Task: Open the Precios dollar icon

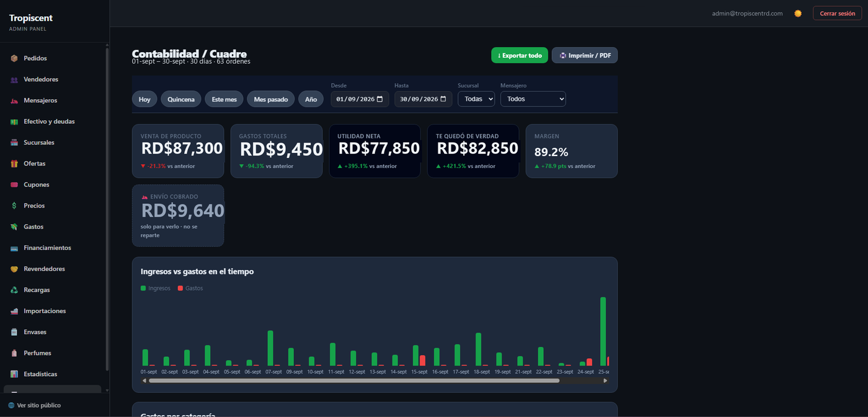Action: click(x=14, y=206)
